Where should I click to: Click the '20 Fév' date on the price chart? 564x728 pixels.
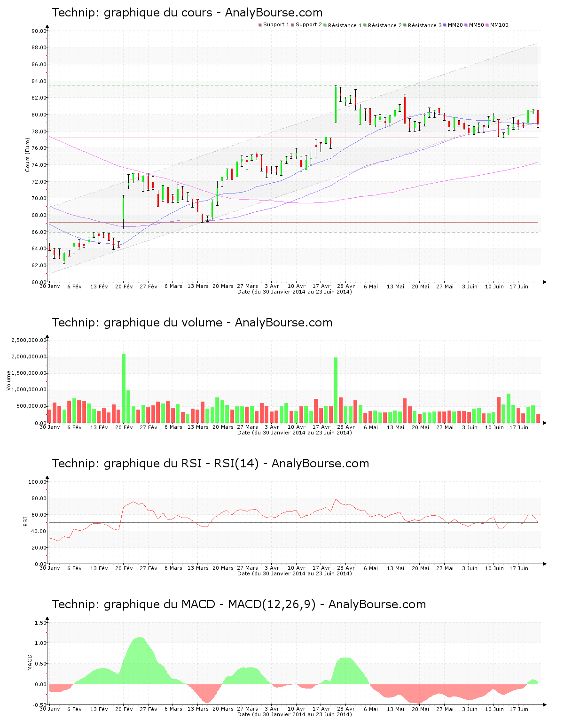tap(124, 287)
